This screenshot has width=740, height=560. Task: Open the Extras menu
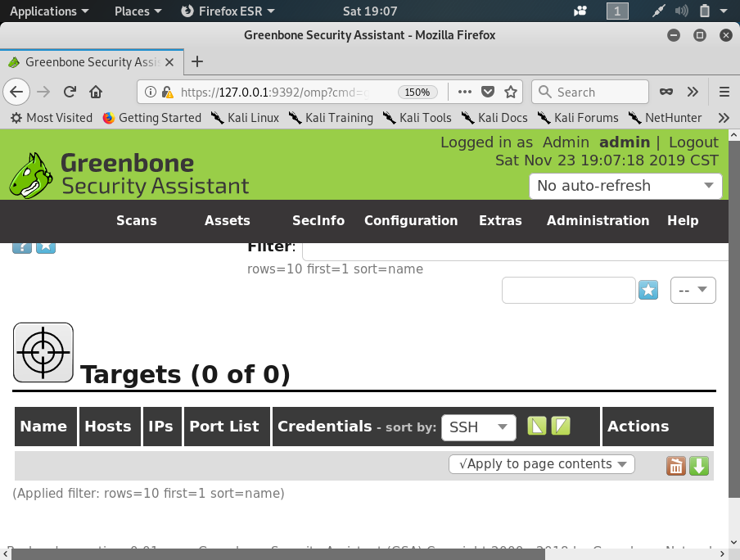[500, 220]
